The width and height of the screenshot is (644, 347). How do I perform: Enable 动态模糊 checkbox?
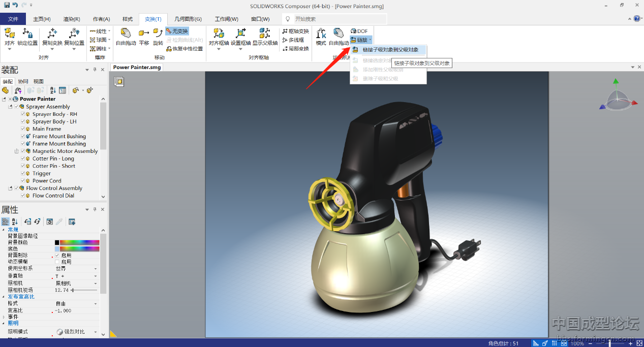coord(57,262)
